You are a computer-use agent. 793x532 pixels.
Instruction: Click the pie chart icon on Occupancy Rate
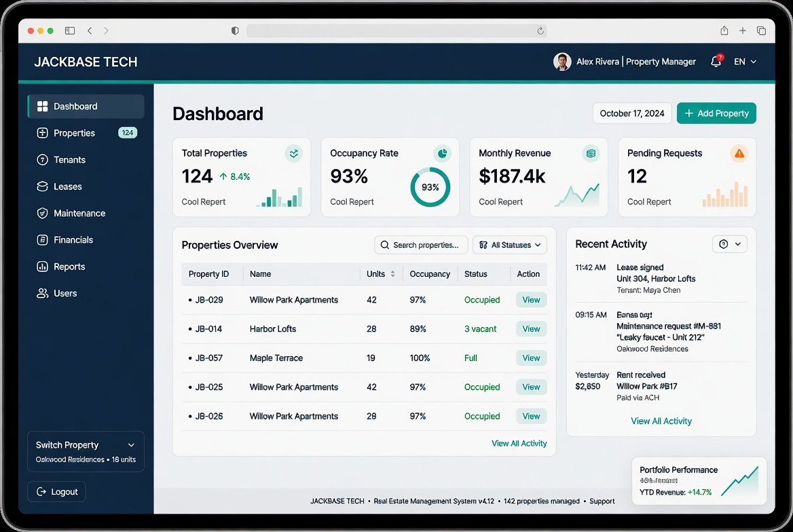point(442,153)
